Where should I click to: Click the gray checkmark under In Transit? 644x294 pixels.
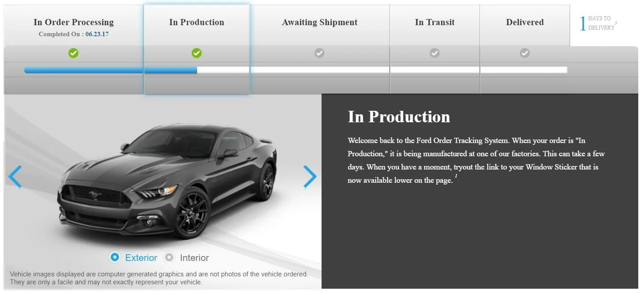pyautogui.click(x=435, y=53)
